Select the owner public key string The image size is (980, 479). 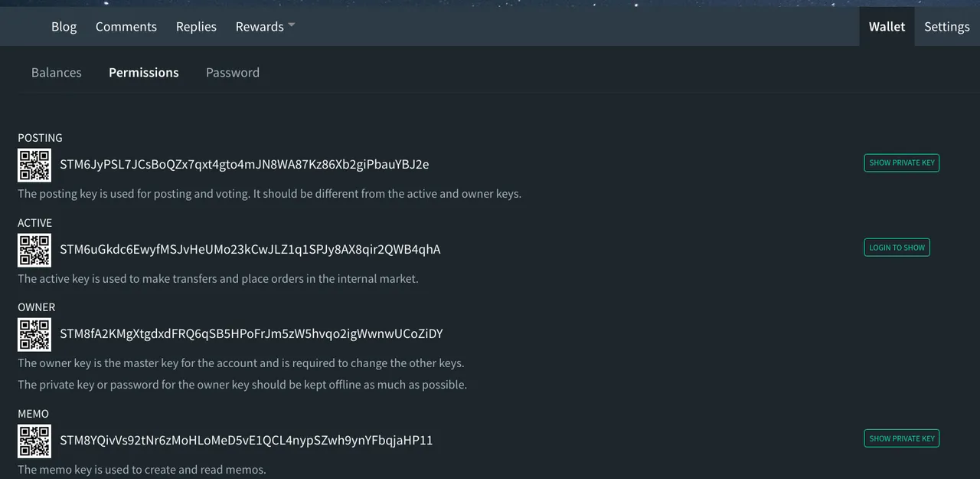(253, 333)
